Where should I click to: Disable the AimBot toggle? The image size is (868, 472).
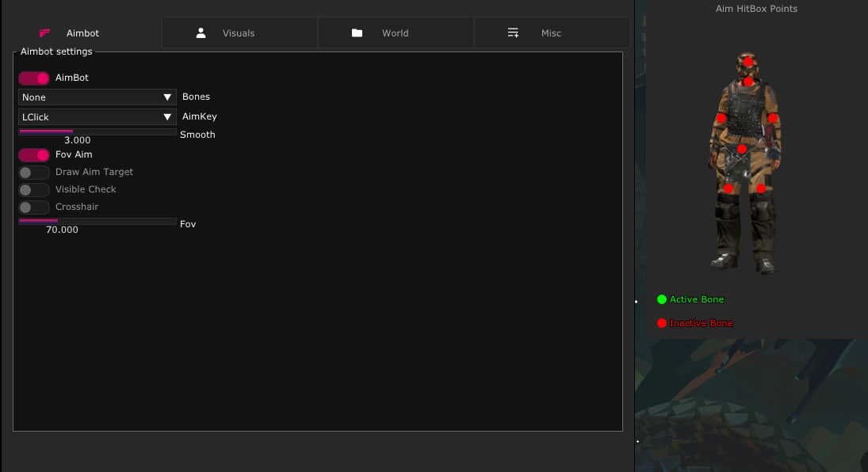[34, 78]
